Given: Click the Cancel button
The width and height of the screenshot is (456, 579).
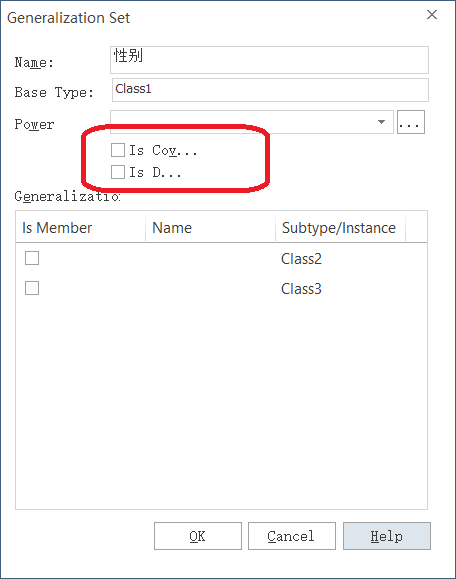Looking at the screenshot, I should point(292,536).
